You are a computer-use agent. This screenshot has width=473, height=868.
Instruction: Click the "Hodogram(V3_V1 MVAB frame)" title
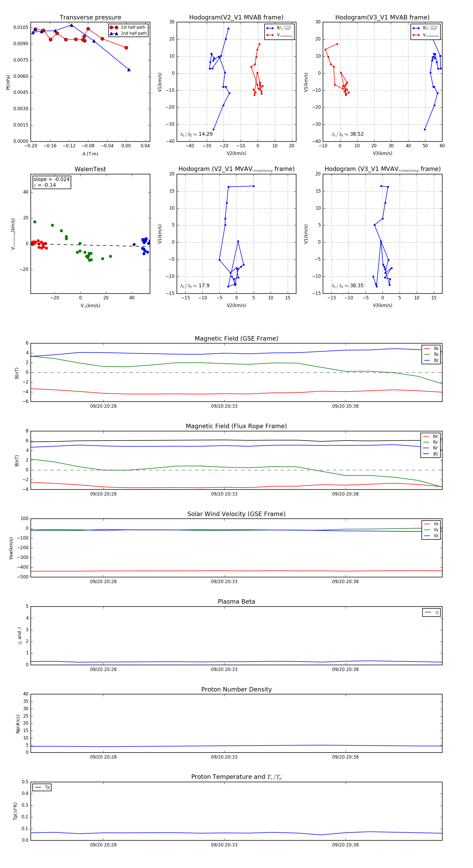coord(382,18)
